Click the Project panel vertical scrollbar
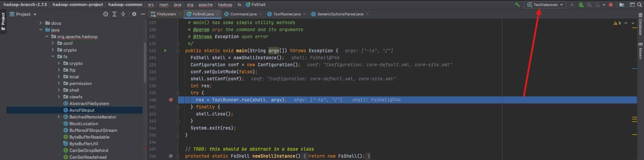644x160 pixels. pos(145,62)
